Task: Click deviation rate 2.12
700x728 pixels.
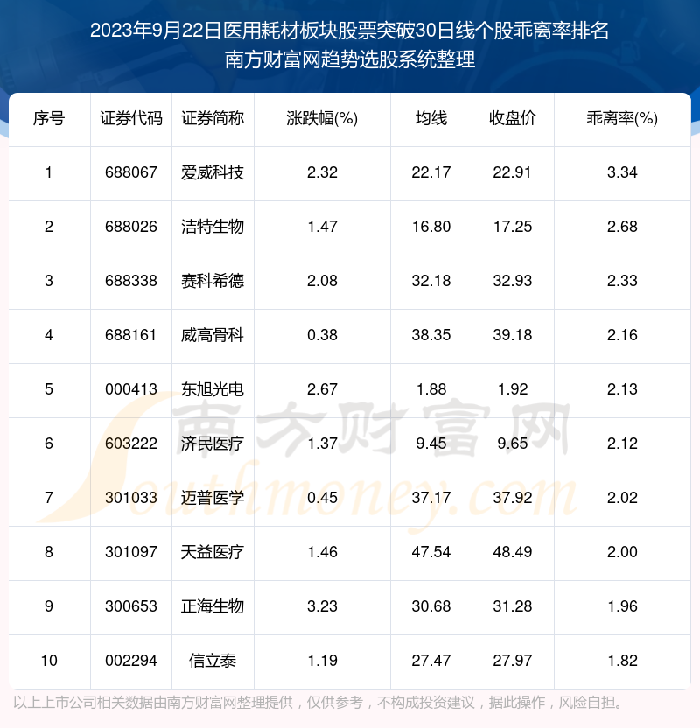Action: [622, 444]
